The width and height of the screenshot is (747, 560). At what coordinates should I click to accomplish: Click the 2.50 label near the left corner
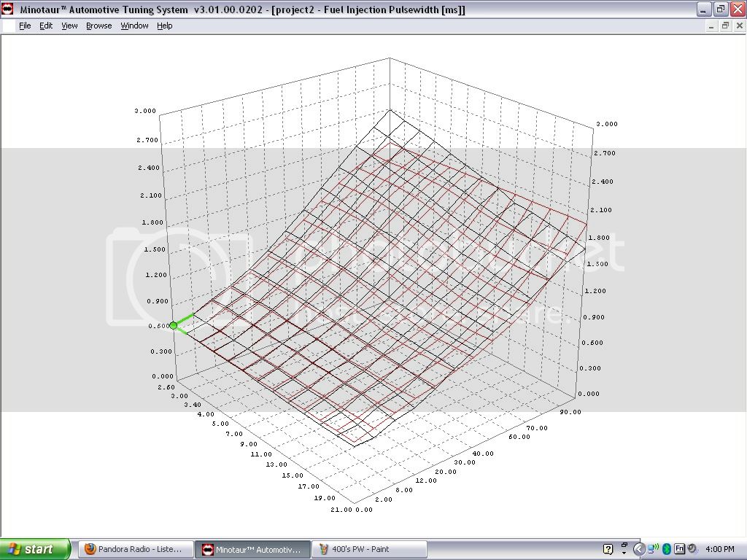[x=166, y=386]
